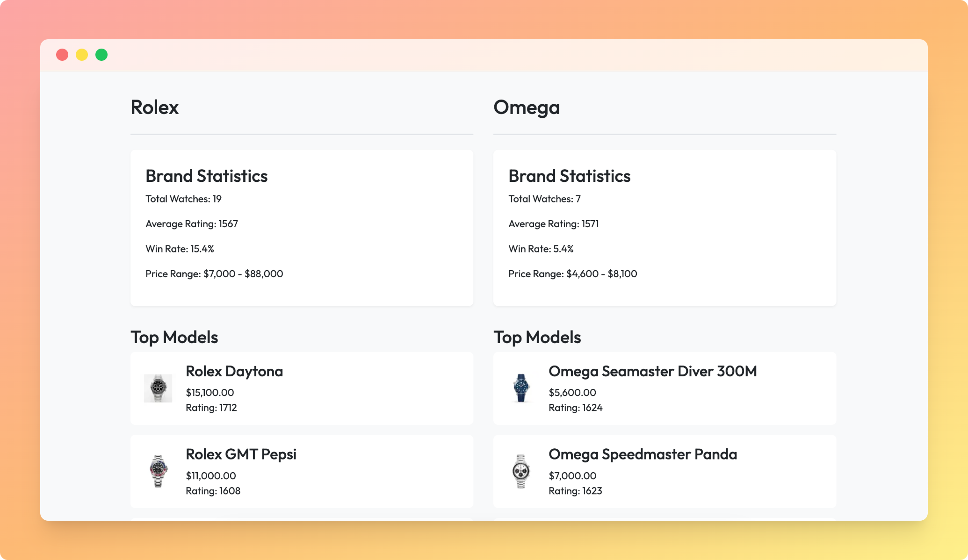The width and height of the screenshot is (968, 560).
Task: Click the 'Rating: 1623' text
Action: 575,491
